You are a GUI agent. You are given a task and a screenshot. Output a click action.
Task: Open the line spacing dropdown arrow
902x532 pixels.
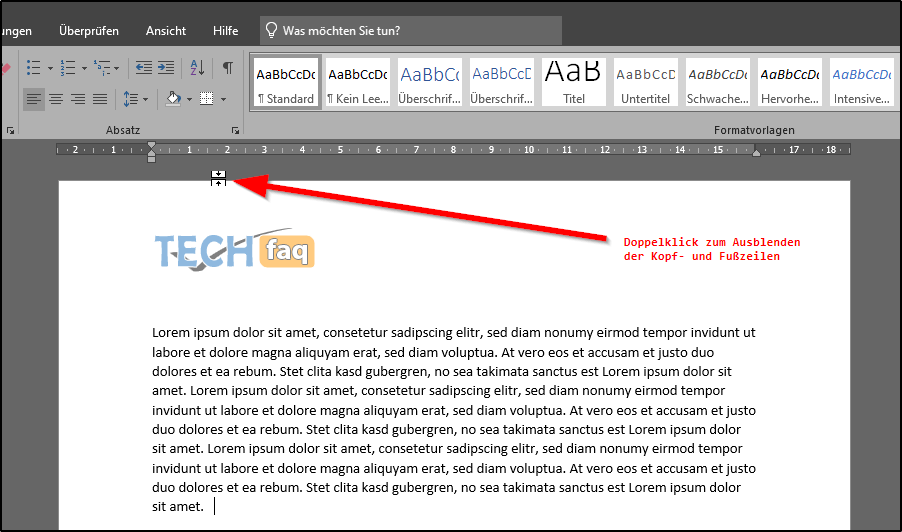(146, 99)
